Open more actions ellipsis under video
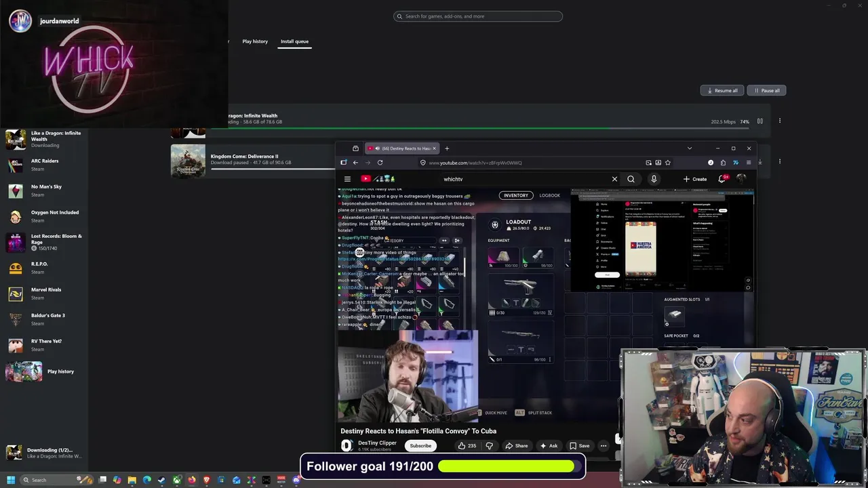This screenshot has width=868, height=488. pos(603,445)
